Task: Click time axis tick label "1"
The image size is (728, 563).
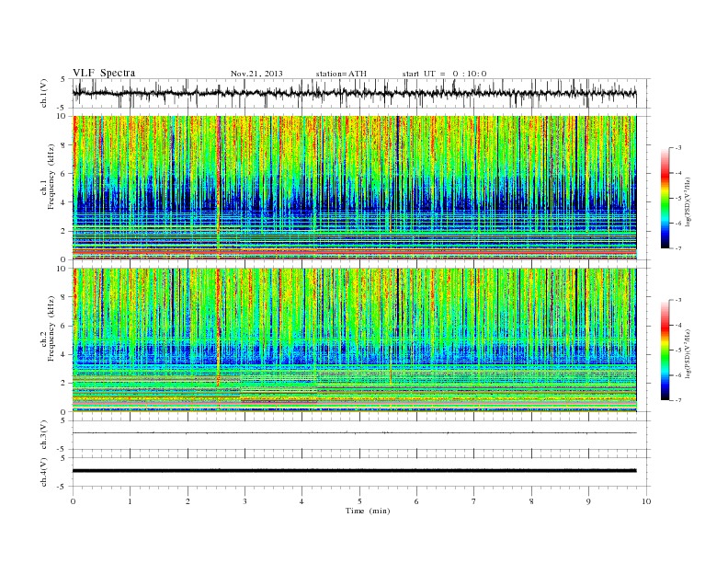Action: tap(130, 501)
